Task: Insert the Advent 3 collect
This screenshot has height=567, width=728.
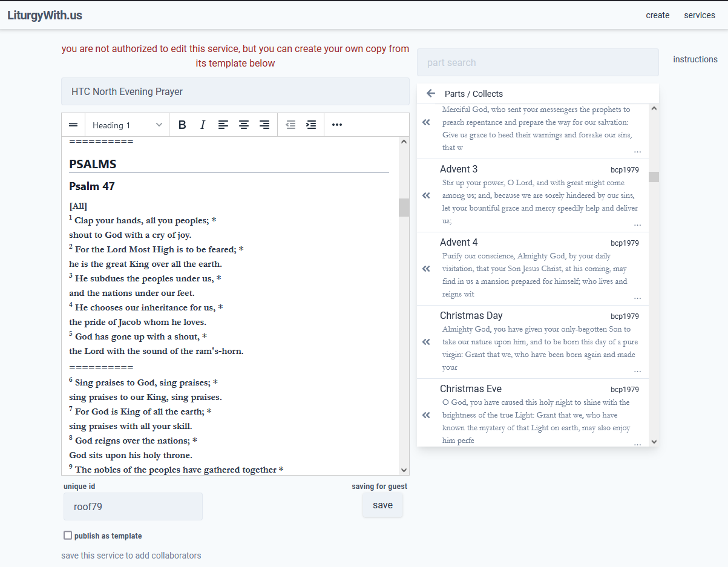Action: pos(426,195)
